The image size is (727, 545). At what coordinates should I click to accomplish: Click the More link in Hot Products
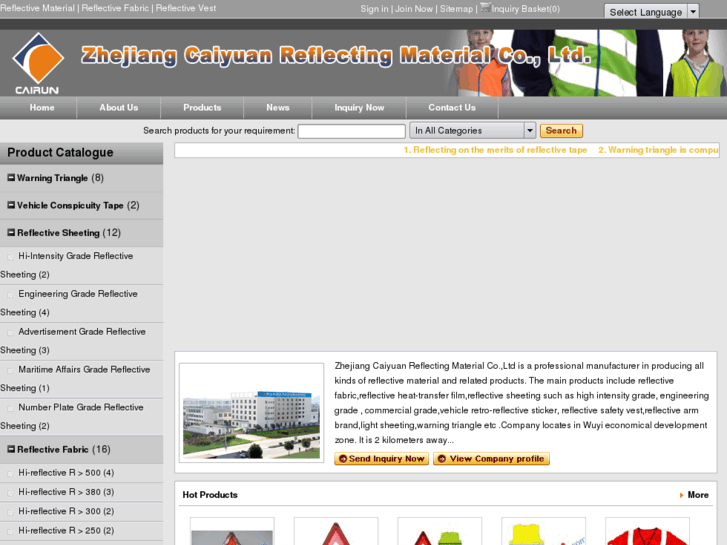pos(698,495)
